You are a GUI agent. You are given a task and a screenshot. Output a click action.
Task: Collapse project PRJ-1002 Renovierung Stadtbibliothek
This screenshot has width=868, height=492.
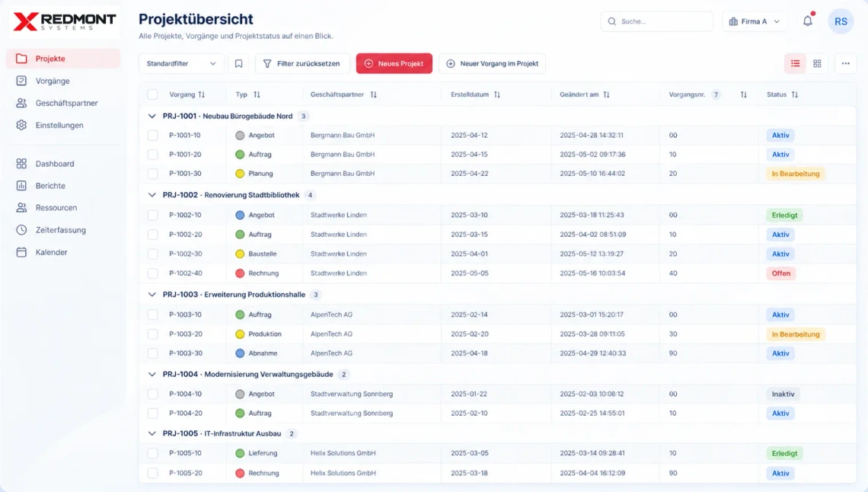[152, 195]
